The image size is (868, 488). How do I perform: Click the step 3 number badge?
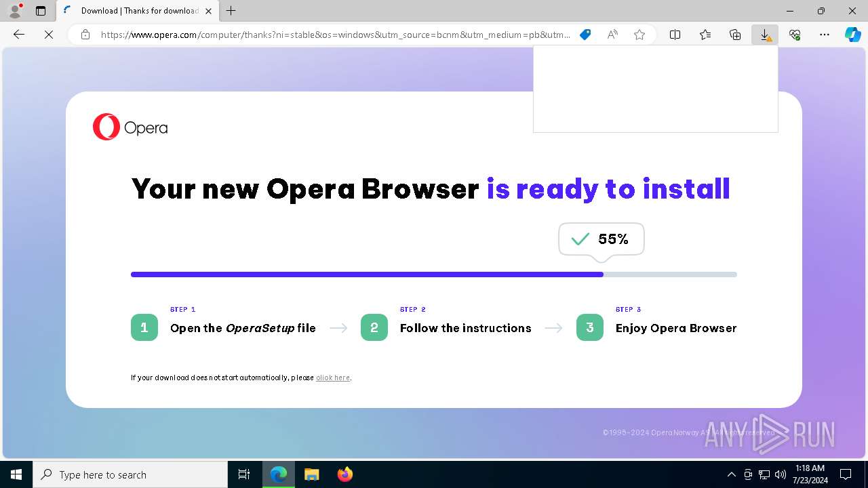590,327
